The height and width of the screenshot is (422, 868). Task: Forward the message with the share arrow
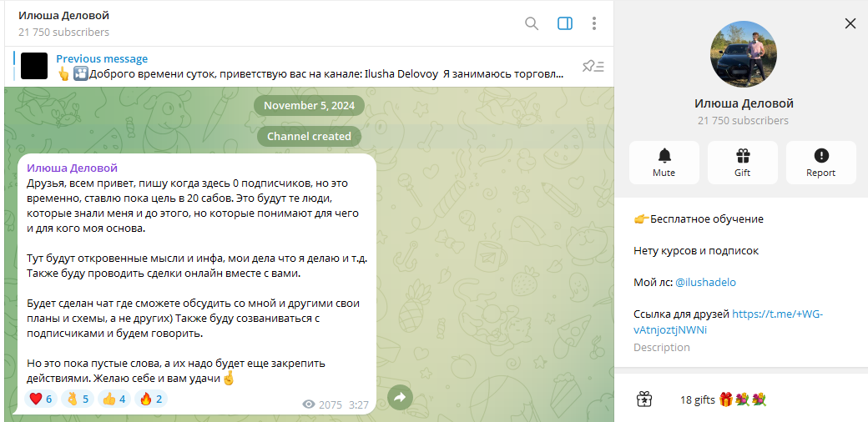click(401, 397)
